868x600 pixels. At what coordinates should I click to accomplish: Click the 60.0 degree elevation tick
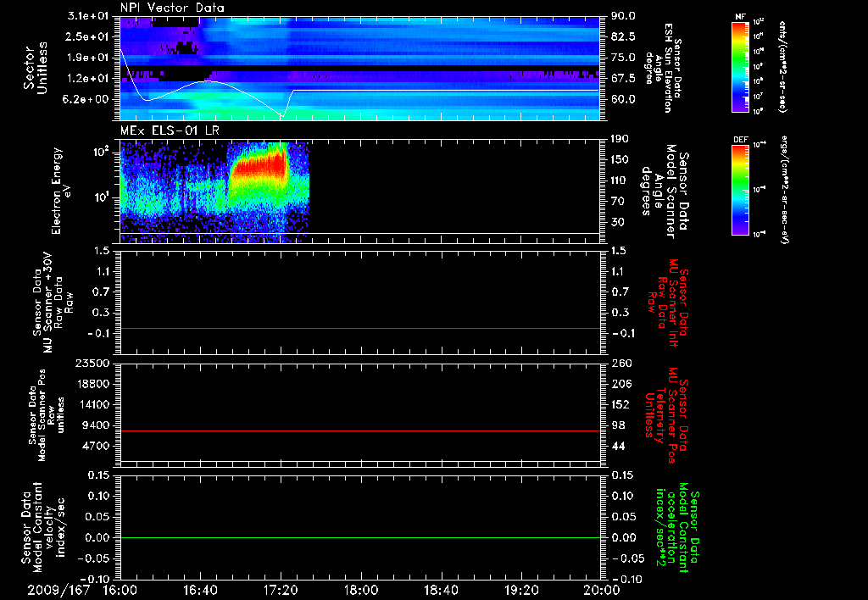[623, 100]
